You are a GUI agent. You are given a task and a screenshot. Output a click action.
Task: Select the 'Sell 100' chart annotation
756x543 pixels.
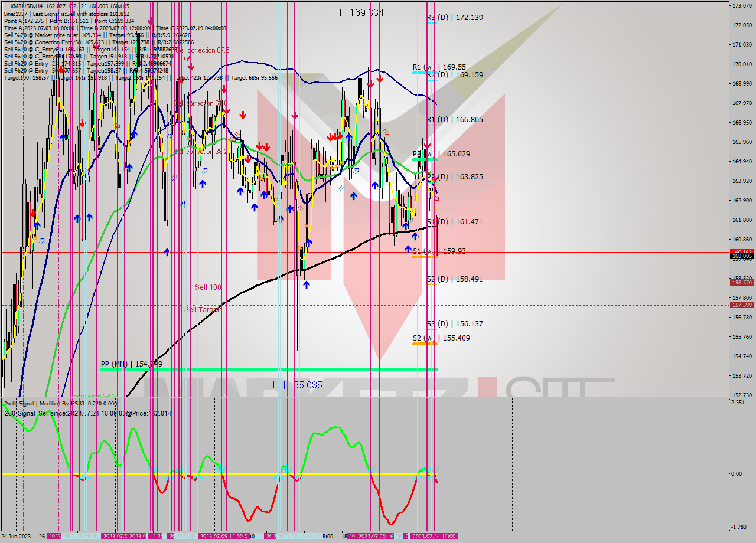pos(208,287)
